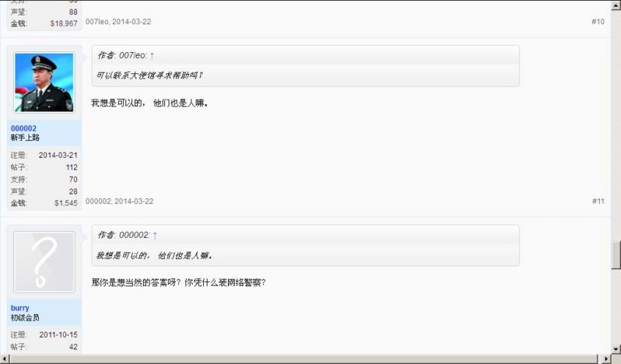Click burry's post count 42
Image resolution: width=621 pixels, height=364 pixels.
tap(73, 347)
